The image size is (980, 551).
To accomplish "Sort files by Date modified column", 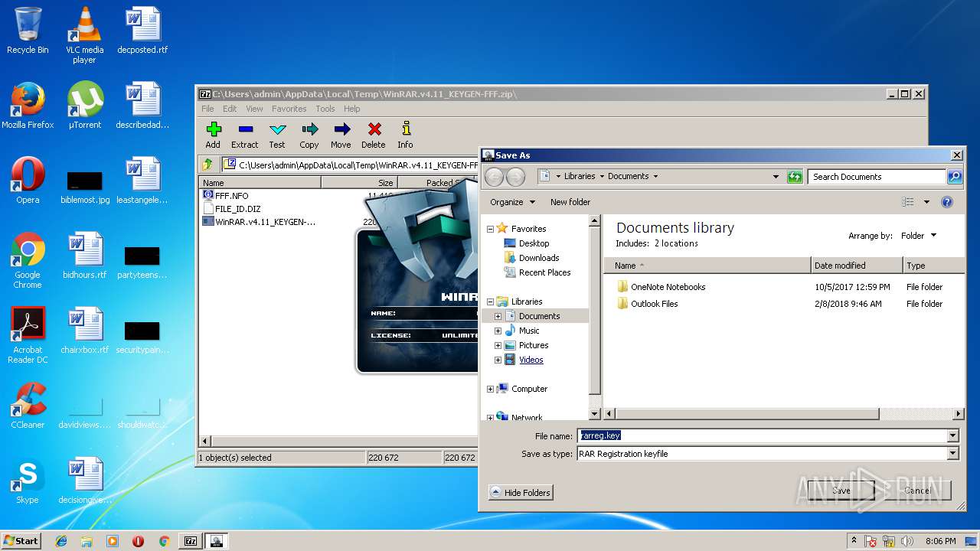I will pos(857,266).
